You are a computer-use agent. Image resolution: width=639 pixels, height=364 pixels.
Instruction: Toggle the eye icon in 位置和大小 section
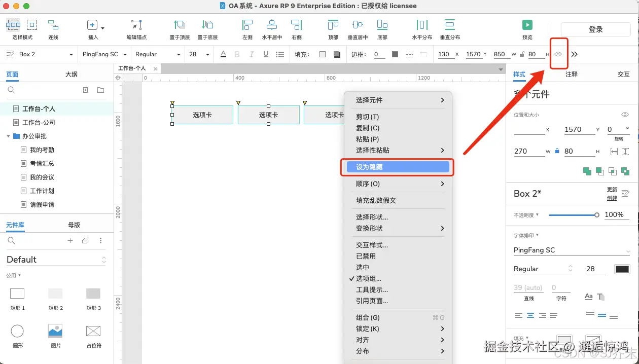point(625,115)
